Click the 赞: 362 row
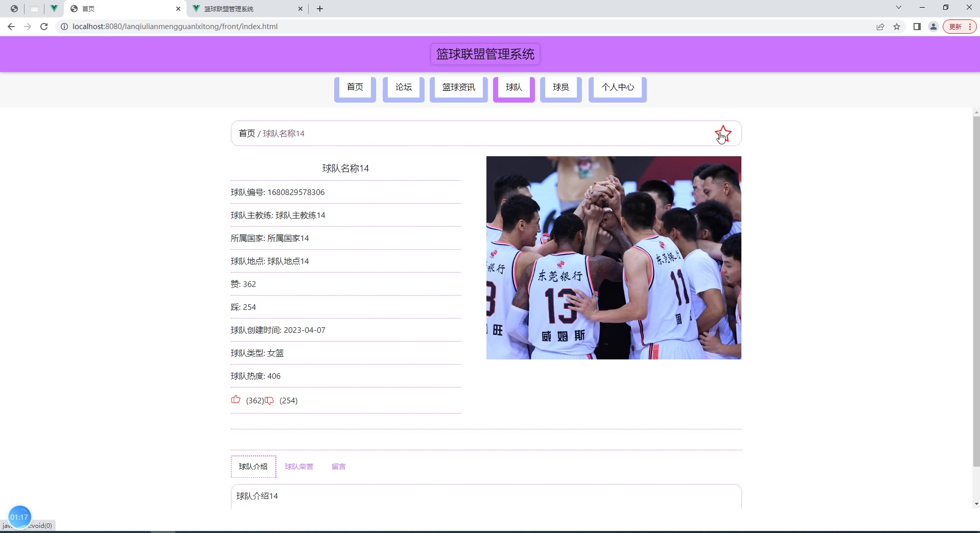The width and height of the screenshot is (980, 533). [x=345, y=284]
